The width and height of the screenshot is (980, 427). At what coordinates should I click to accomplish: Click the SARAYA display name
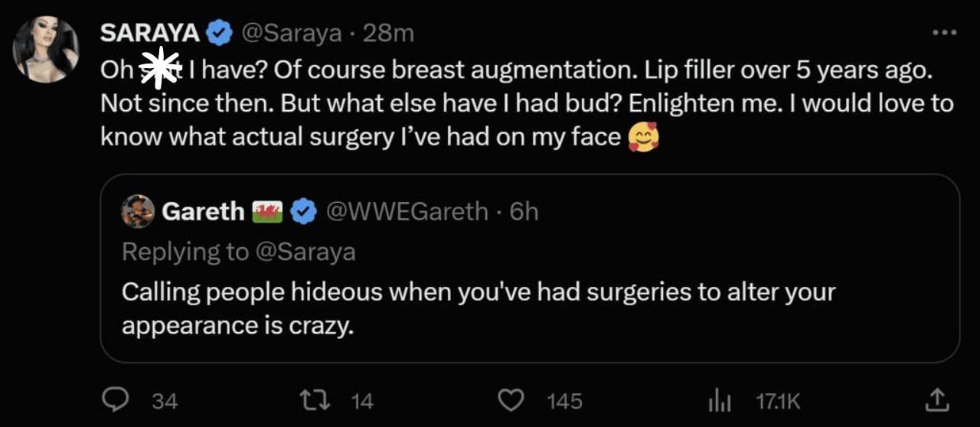coord(150,33)
